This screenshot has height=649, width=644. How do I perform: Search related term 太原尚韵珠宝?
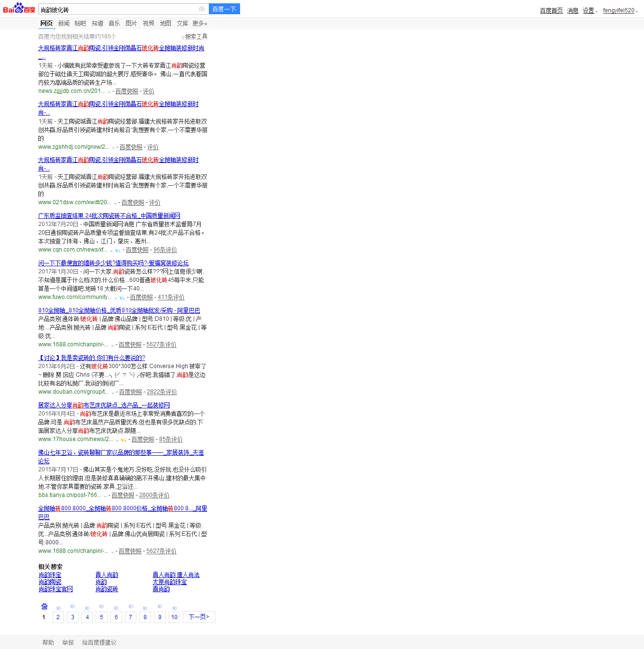(170, 582)
